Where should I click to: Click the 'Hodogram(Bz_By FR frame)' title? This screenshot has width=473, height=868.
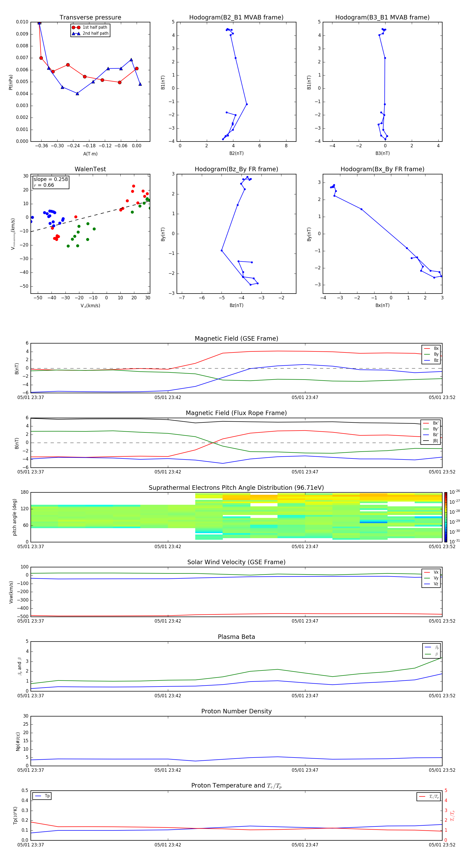tap(236, 169)
